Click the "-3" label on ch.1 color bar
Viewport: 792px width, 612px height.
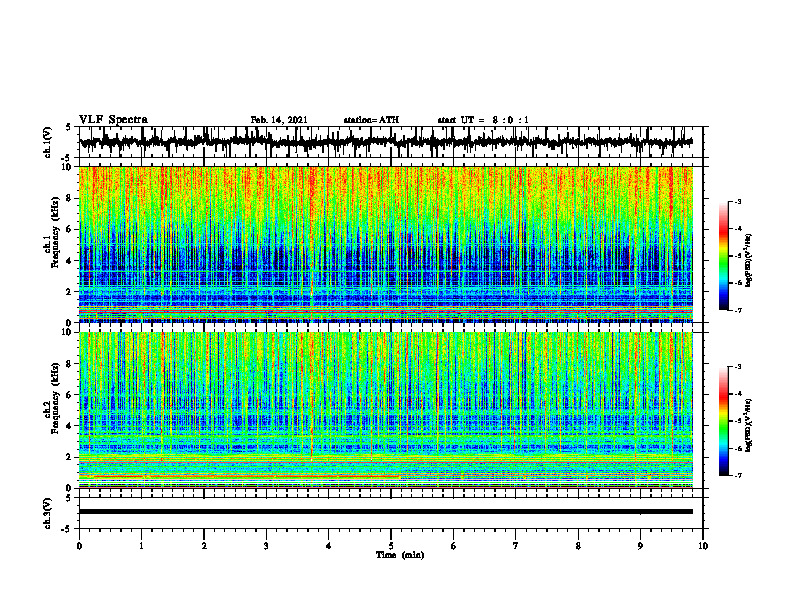pos(737,202)
